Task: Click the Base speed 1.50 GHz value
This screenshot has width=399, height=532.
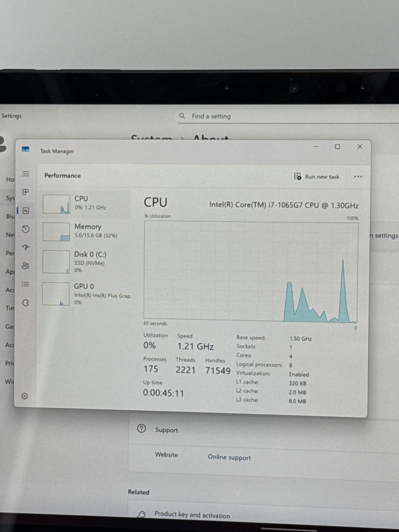Action: coord(300,339)
